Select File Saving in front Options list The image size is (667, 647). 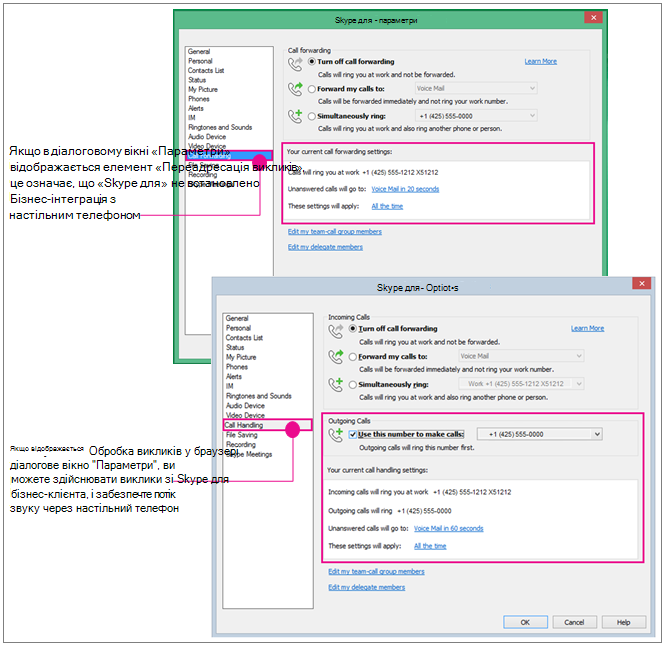[x=242, y=435]
